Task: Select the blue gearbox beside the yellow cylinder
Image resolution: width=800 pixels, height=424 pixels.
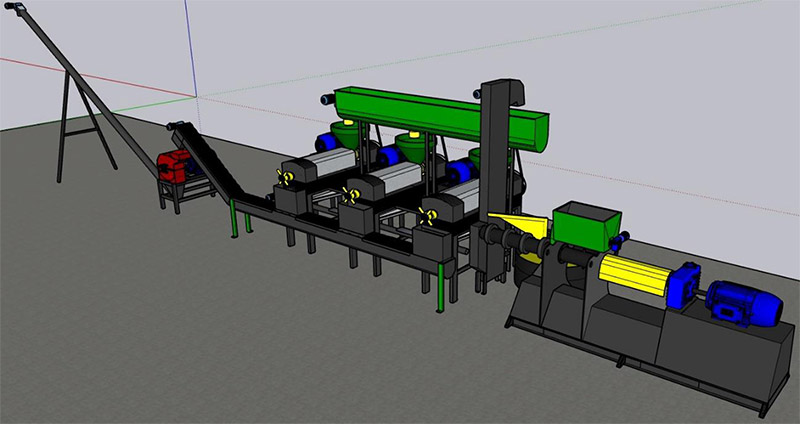Action: point(686,283)
